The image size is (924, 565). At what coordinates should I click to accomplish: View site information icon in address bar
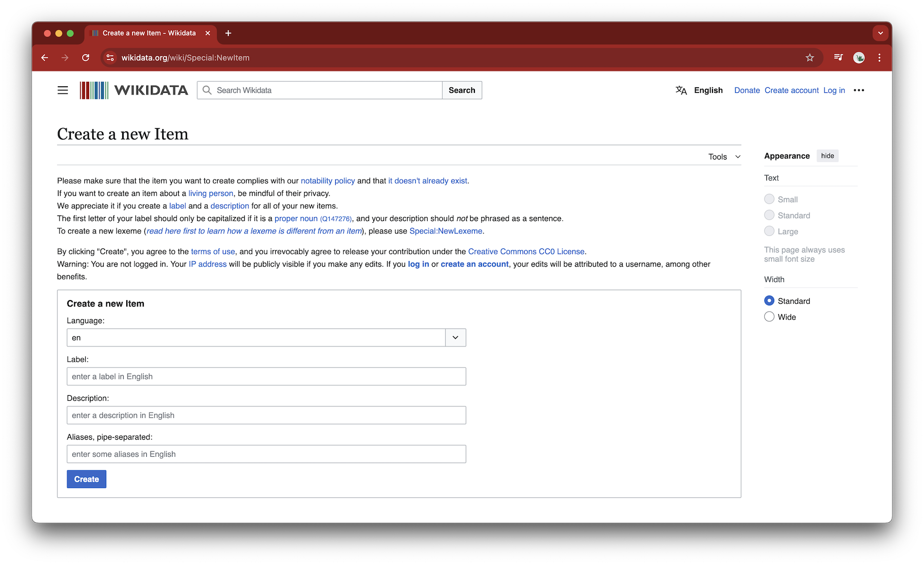(110, 58)
